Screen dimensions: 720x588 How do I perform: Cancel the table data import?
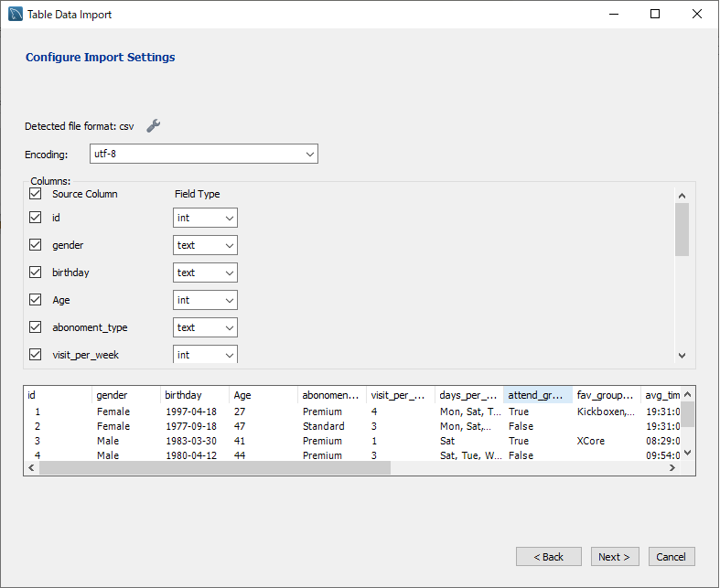coord(672,557)
